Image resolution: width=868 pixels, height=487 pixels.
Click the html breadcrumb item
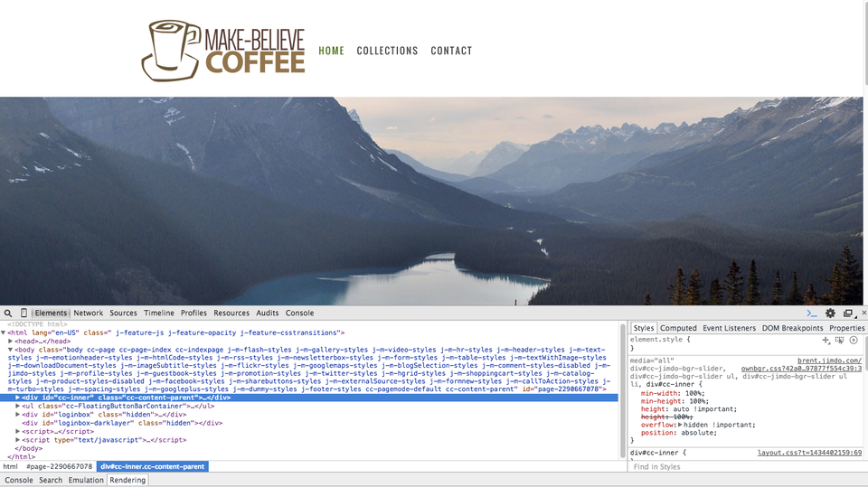(11, 466)
